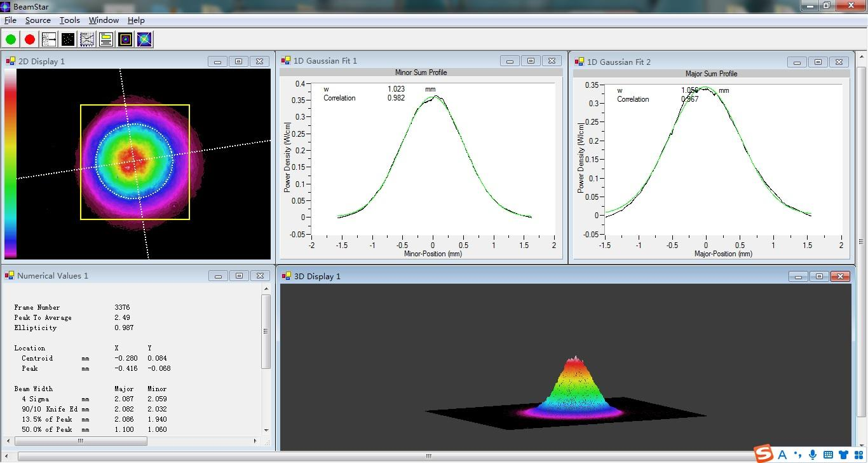The image size is (868, 463).
Task: Click the Numerical Values 1 window icon
Action: 10,275
